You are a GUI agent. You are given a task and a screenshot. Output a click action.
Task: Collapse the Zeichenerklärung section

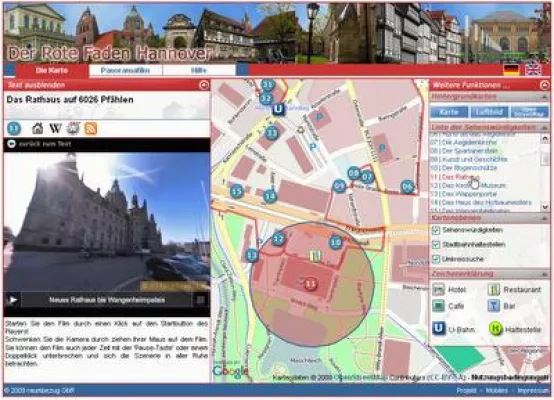544,274
